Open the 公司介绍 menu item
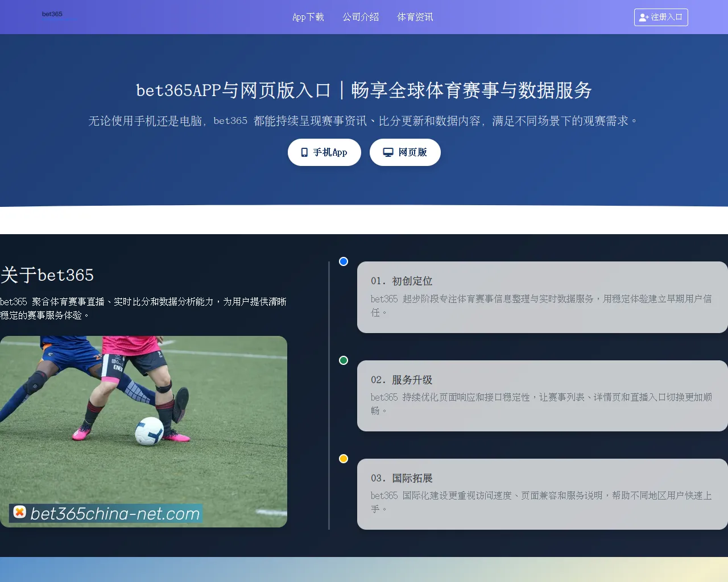This screenshot has height=582, width=728. (x=361, y=17)
